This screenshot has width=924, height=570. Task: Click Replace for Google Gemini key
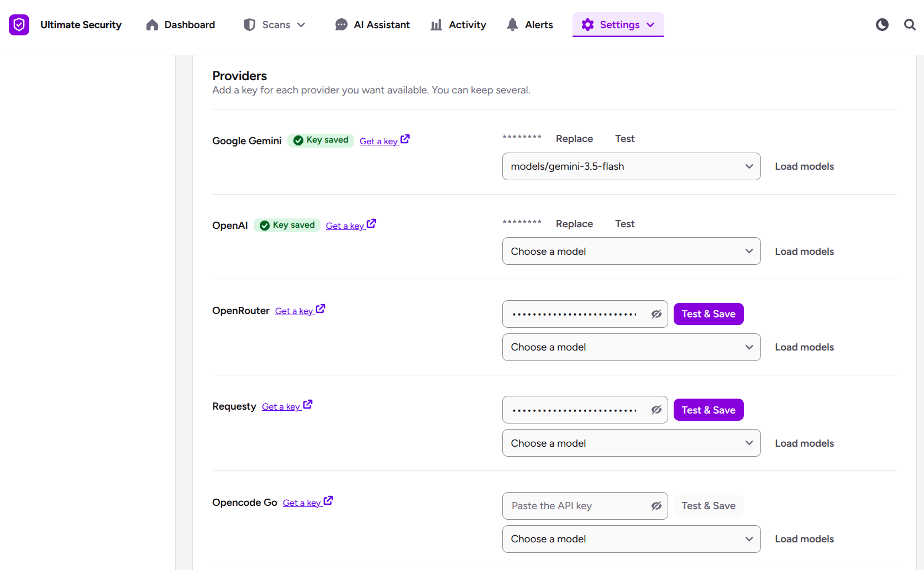[574, 139]
